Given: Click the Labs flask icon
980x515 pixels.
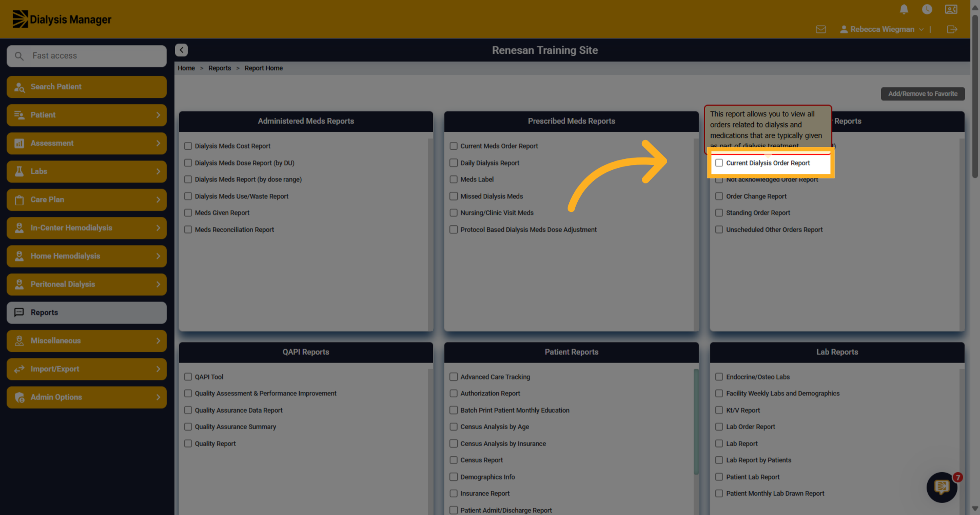Looking at the screenshot, I should tap(19, 171).
